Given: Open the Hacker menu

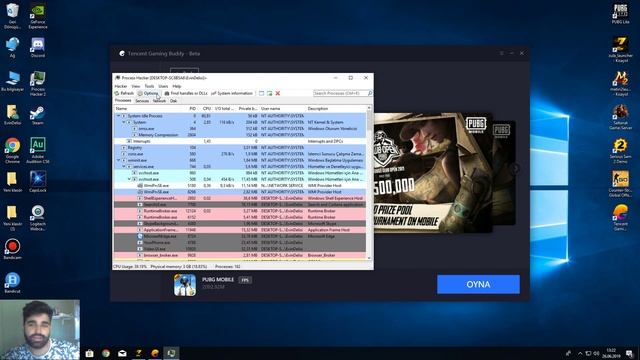Looking at the screenshot, I should pyautogui.click(x=121, y=86).
